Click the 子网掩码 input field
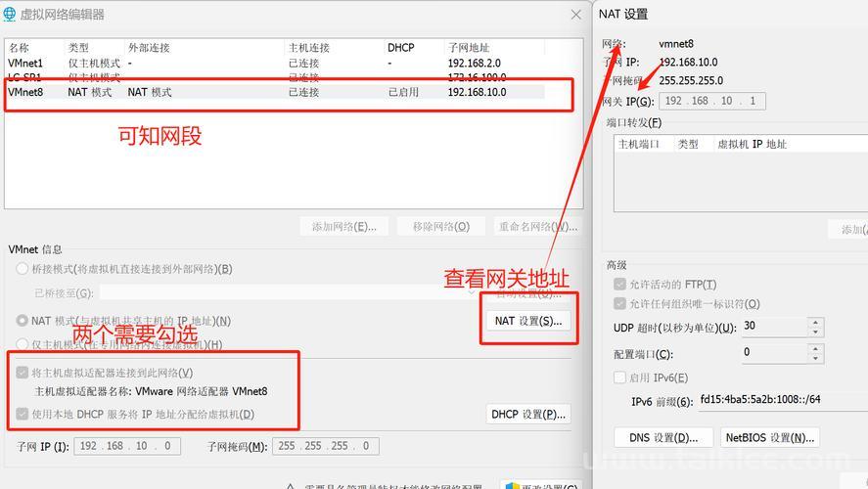Image resolution: width=868 pixels, height=489 pixels. click(326, 446)
